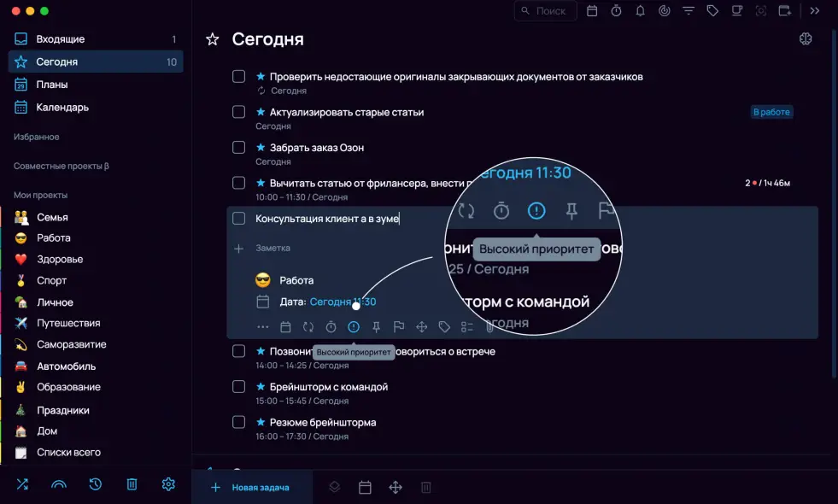
Task: Open notifications via the bell icon
Action: coord(640,11)
